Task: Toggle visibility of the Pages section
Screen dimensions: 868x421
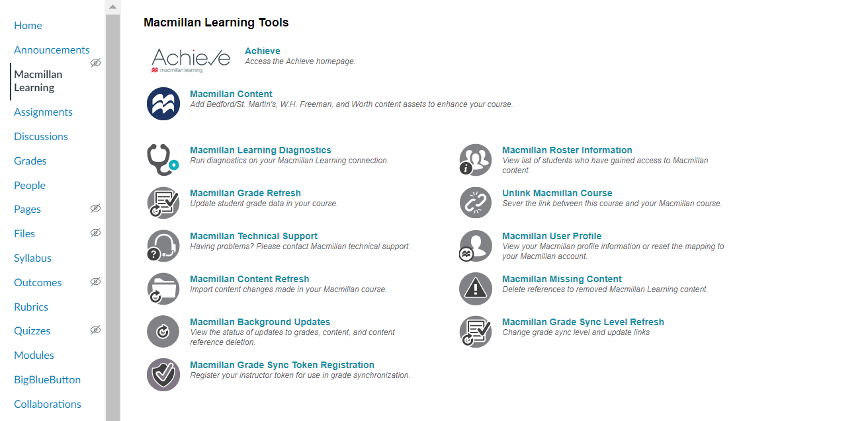Action: 95,208
